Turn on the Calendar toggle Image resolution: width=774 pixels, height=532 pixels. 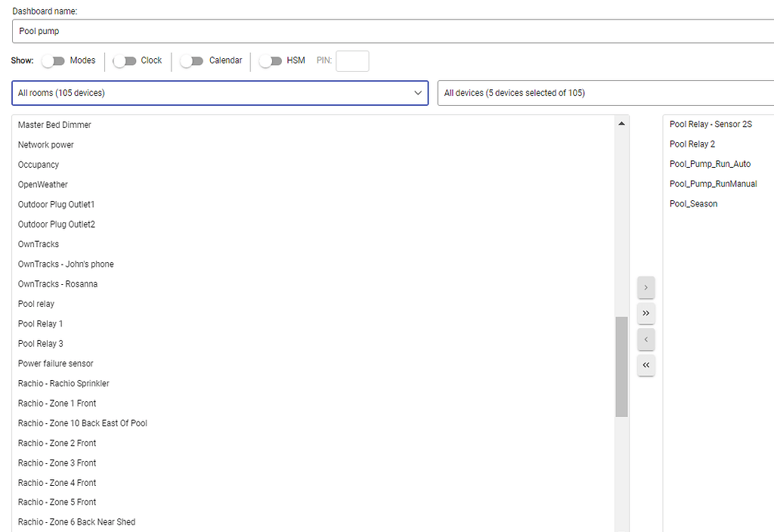pos(192,61)
